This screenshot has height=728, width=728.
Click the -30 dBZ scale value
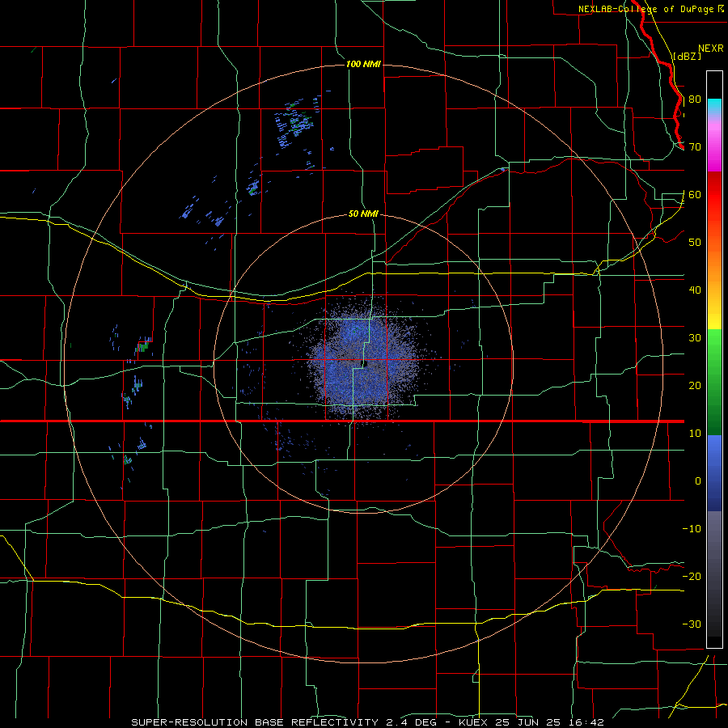[692, 624]
